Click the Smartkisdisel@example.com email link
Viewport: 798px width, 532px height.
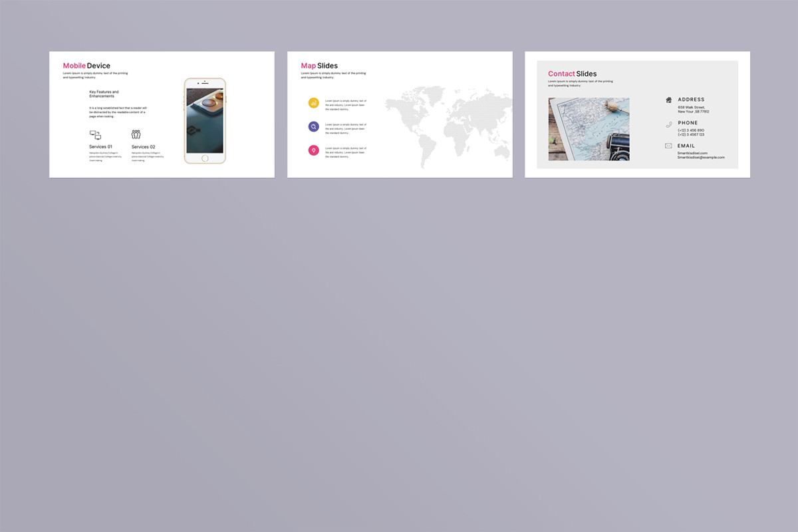click(701, 158)
